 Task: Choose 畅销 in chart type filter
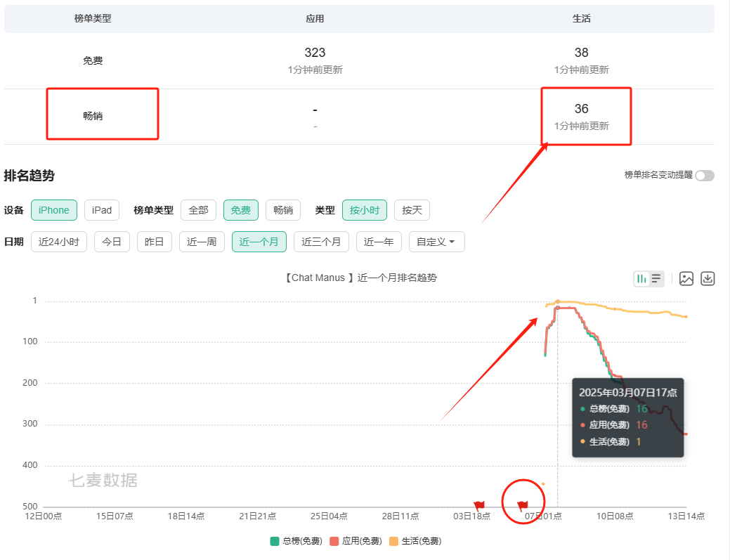point(283,210)
